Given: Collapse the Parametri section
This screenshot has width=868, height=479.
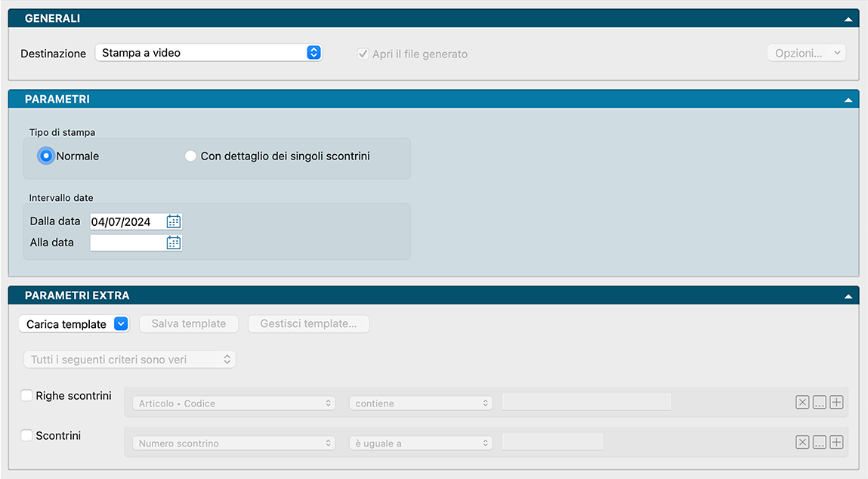Looking at the screenshot, I should click(x=848, y=100).
